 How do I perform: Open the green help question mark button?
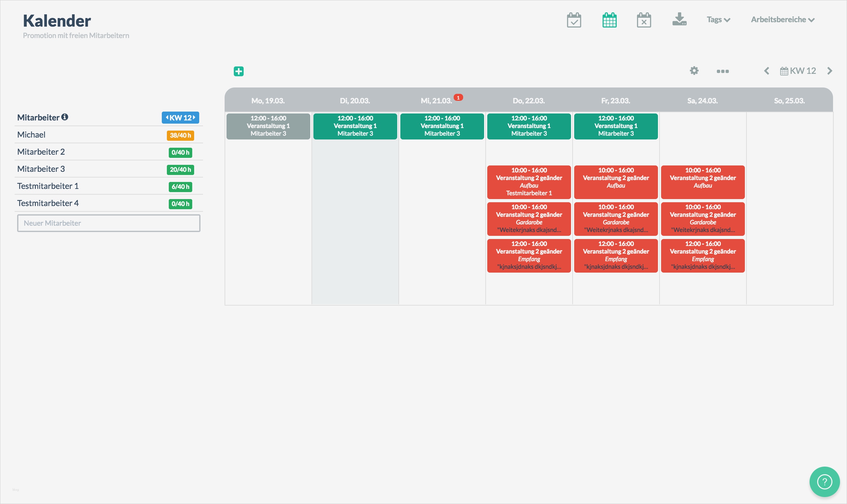click(824, 481)
